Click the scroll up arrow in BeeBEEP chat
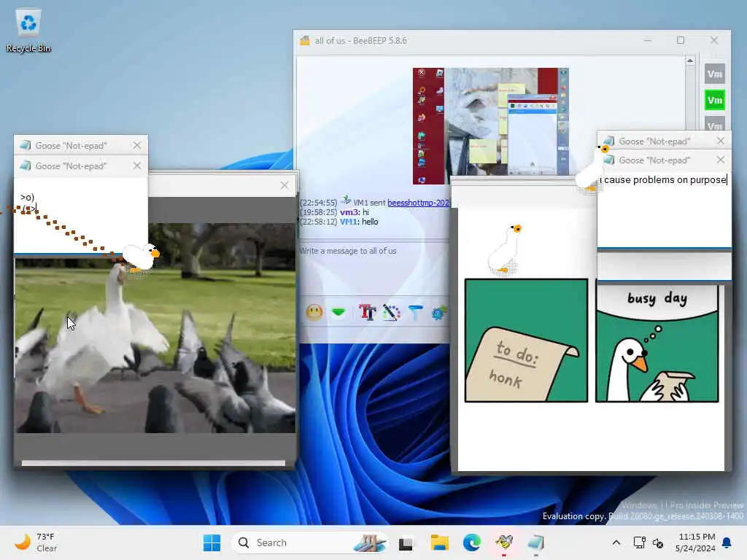Image resolution: width=747 pixels, height=560 pixels. 690,61
